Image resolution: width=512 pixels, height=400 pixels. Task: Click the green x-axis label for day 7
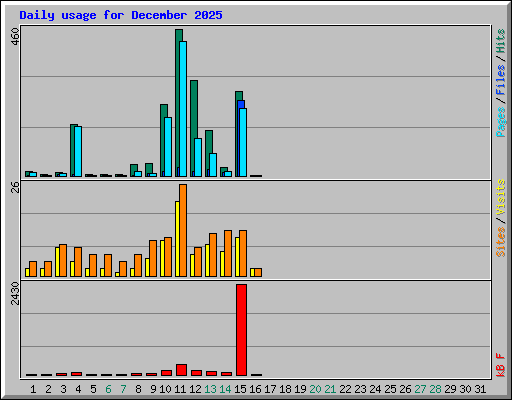(x=123, y=389)
